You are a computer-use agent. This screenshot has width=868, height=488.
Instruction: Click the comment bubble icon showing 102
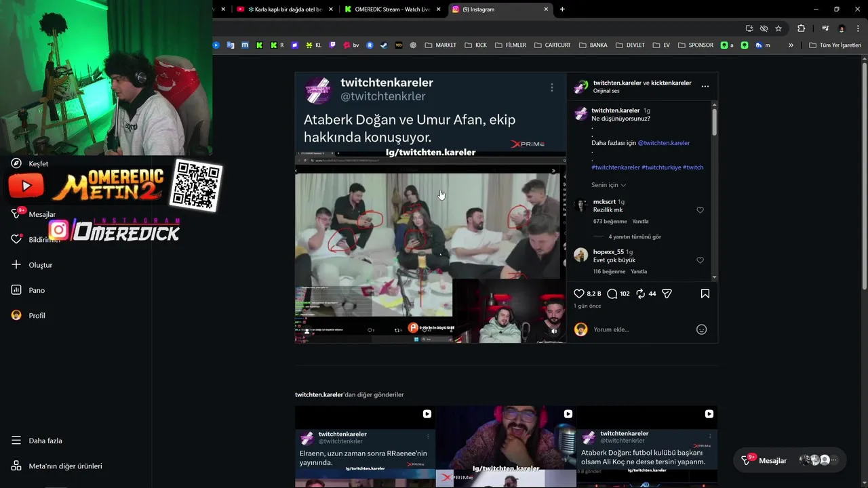pos(612,293)
